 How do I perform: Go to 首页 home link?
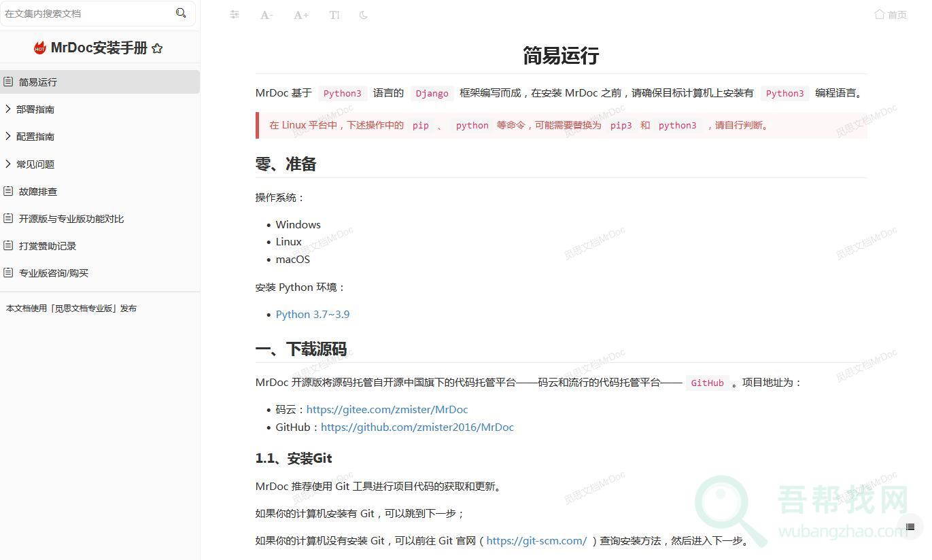coord(891,14)
